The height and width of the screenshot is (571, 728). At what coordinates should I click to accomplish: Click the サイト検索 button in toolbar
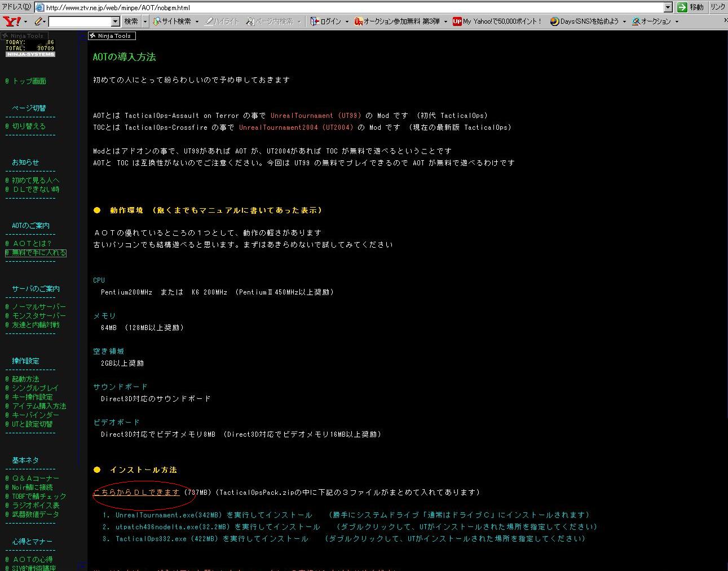pyautogui.click(x=172, y=21)
